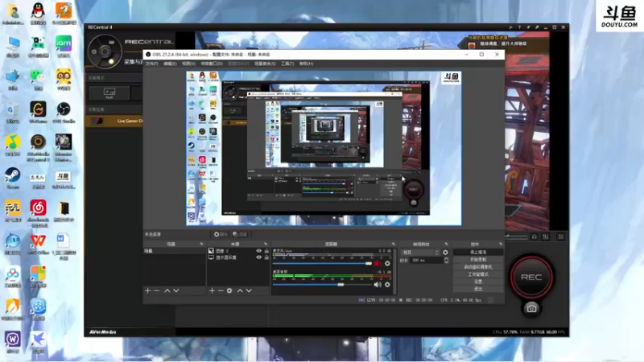Click the transition duration 300 ms field
This screenshot has height=362, width=644.
pos(427,260)
